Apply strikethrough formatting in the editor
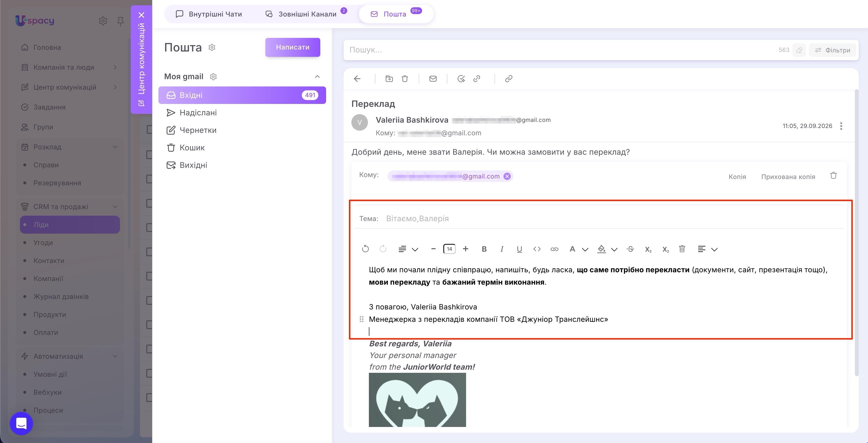The height and width of the screenshot is (443, 868). [630, 249]
